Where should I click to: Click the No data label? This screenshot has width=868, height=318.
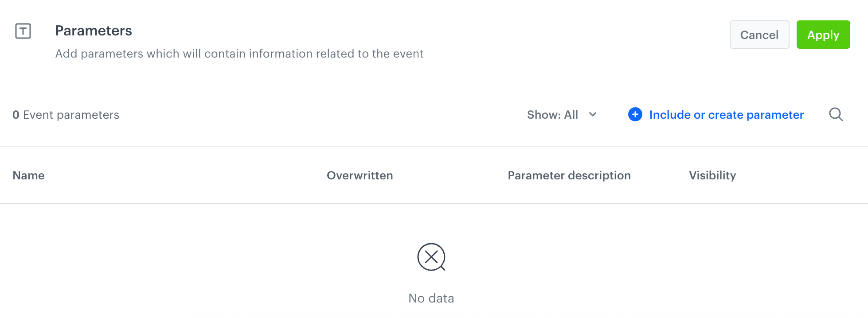tap(431, 298)
